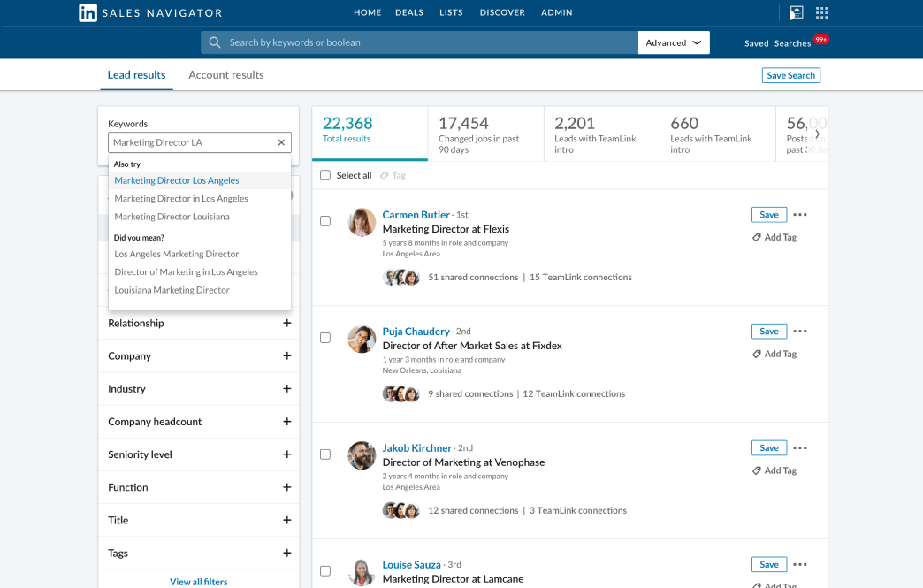Open Saved Searches link
Viewport: 923px width, 588px height.
(x=777, y=43)
